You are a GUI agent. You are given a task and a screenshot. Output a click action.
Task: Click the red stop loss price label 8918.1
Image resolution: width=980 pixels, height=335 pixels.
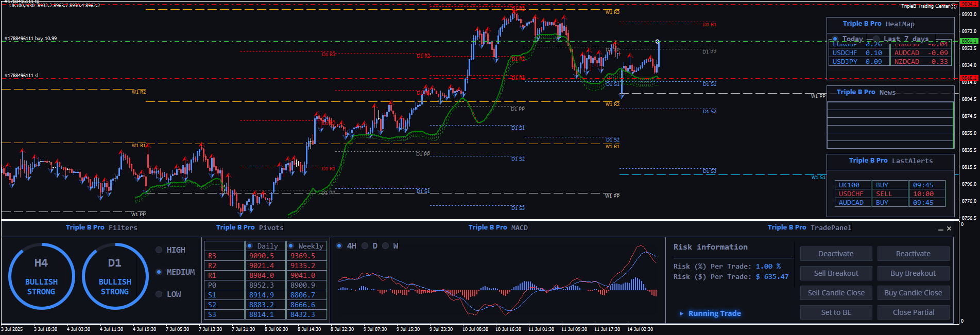969,78
